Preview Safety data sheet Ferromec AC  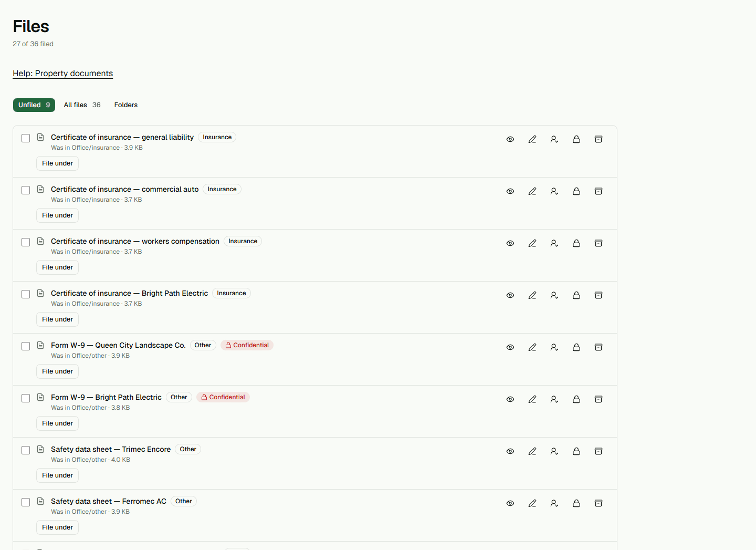tap(510, 503)
